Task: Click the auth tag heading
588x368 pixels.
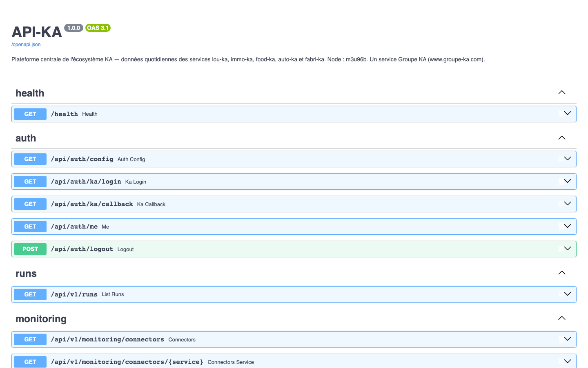Action: click(x=26, y=138)
